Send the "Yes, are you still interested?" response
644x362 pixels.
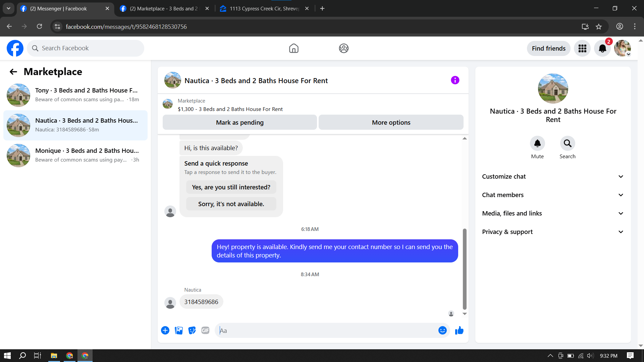click(231, 187)
